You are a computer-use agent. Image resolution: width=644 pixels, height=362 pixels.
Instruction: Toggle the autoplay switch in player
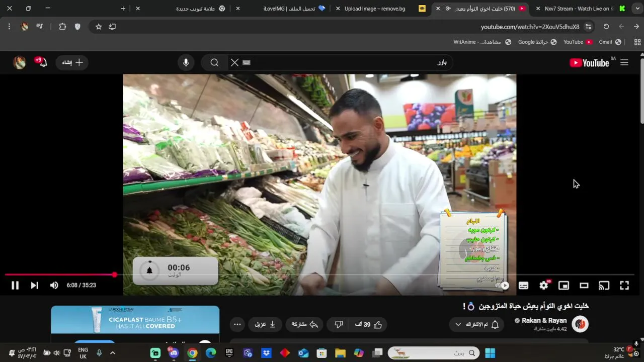pyautogui.click(x=503, y=286)
